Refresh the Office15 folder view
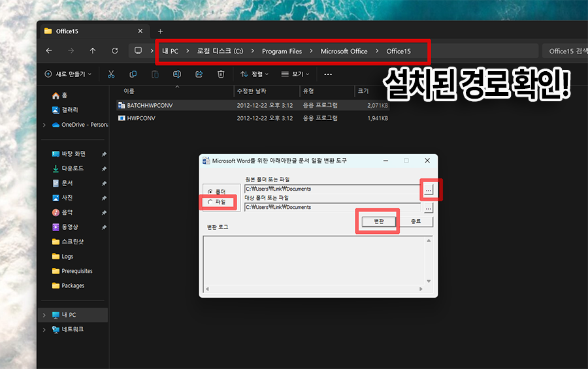Viewport: 588px width, 369px height. [115, 51]
